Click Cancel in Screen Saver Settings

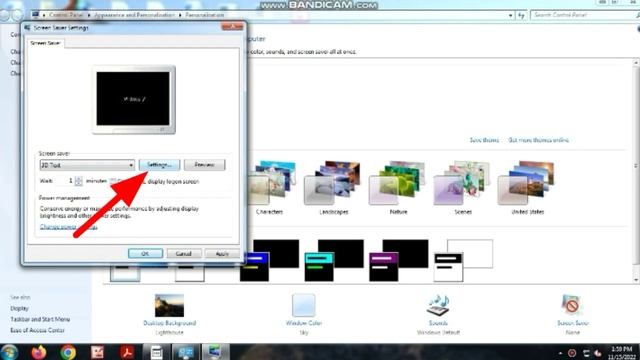[x=184, y=253]
